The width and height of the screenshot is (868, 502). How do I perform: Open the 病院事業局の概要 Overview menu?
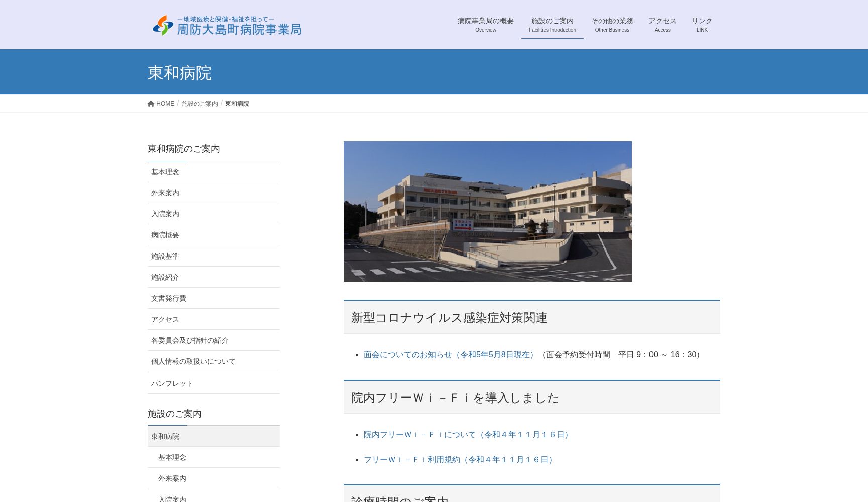tap(485, 24)
